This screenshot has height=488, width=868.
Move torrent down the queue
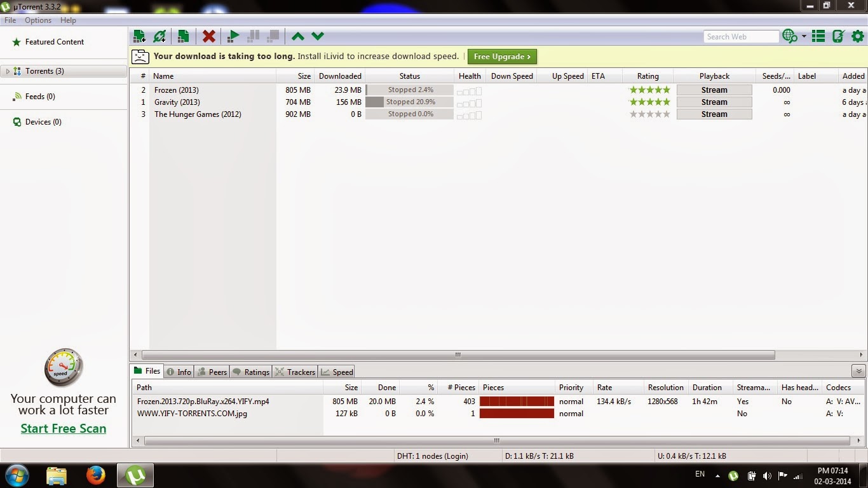point(318,36)
